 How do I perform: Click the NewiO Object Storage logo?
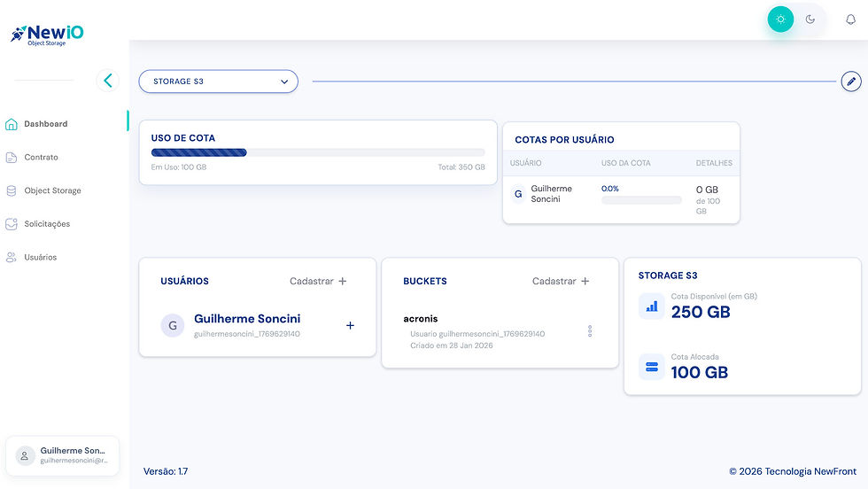coord(47,35)
